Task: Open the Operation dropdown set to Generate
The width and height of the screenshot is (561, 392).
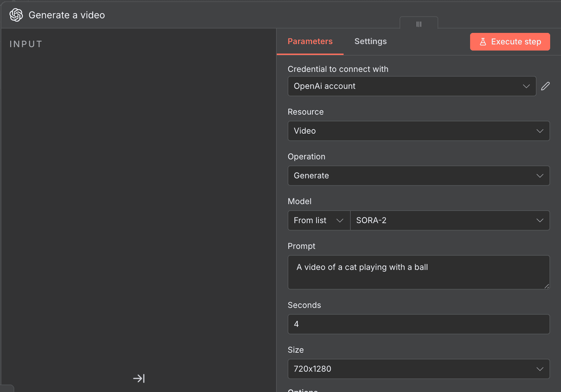Action: (418, 176)
